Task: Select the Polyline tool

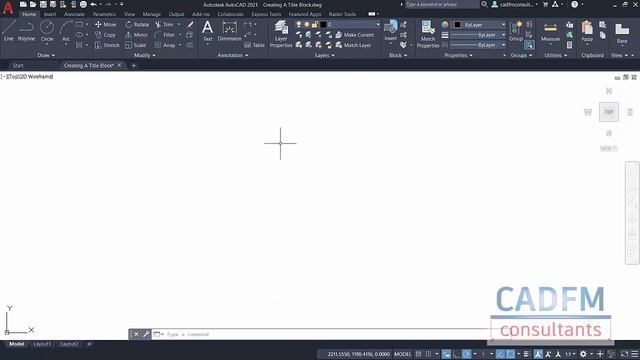Action: 27,31
